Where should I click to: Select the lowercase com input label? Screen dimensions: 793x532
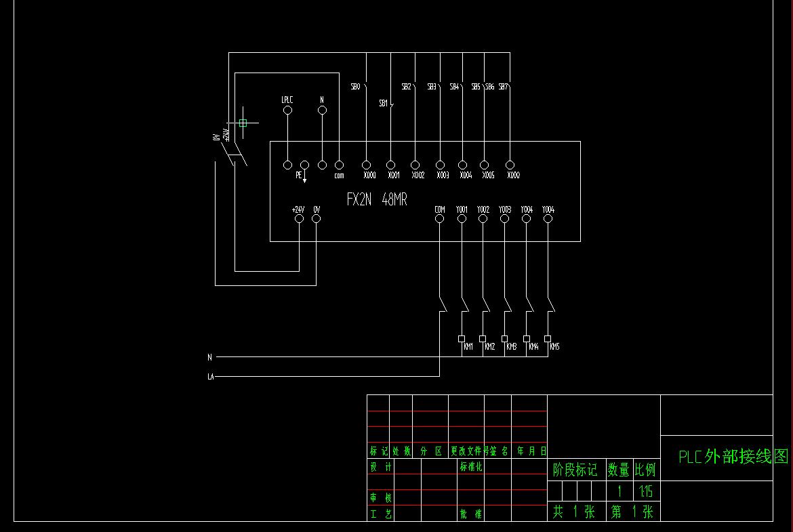339,176
